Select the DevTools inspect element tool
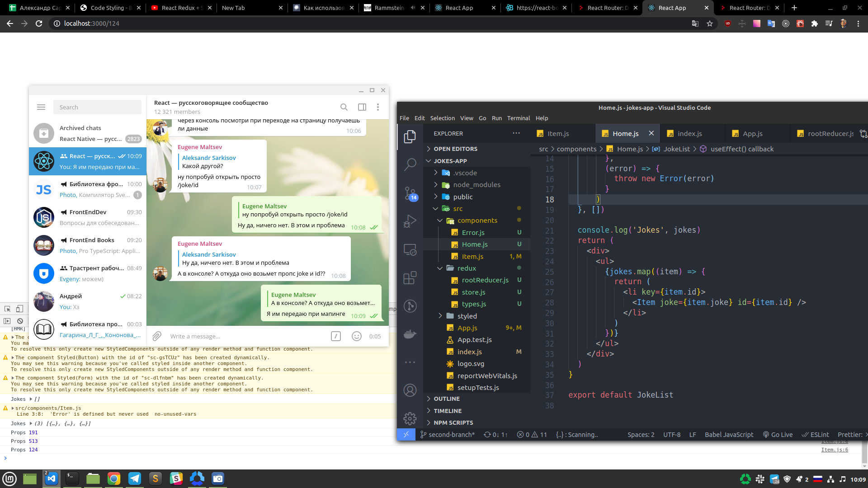Image resolution: width=868 pixels, height=488 pixels. pos(8,309)
